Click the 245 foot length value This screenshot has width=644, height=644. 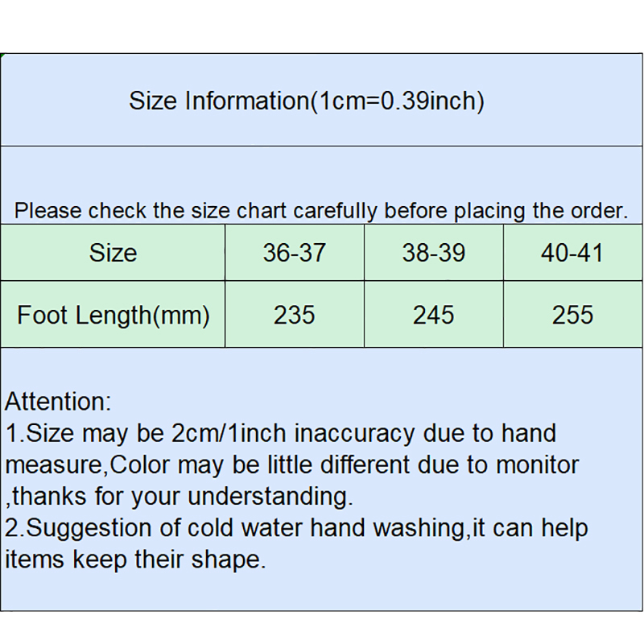tap(434, 315)
